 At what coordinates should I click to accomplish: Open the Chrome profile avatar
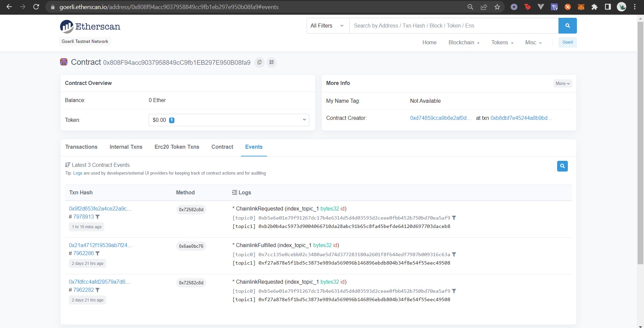point(622,7)
